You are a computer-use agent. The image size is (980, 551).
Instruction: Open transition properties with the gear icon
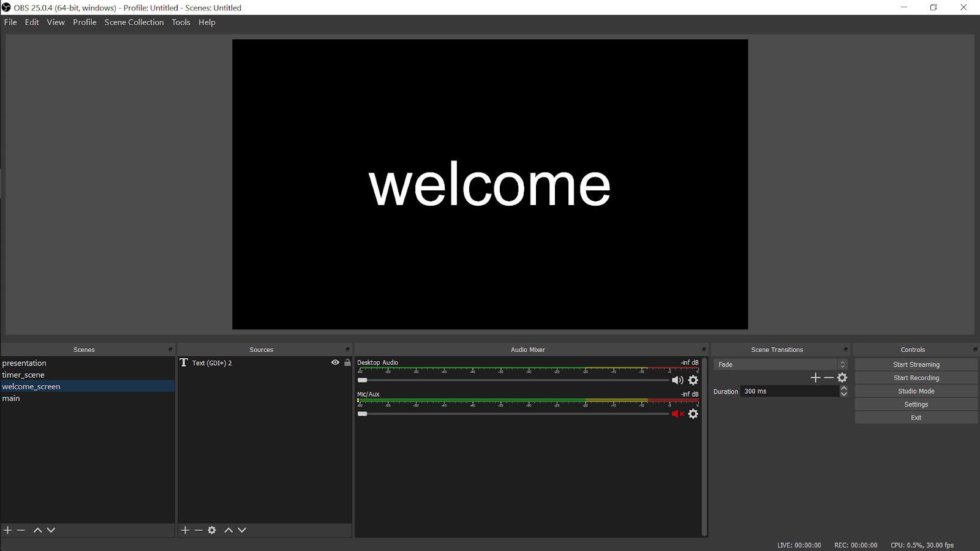(x=842, y=378)
